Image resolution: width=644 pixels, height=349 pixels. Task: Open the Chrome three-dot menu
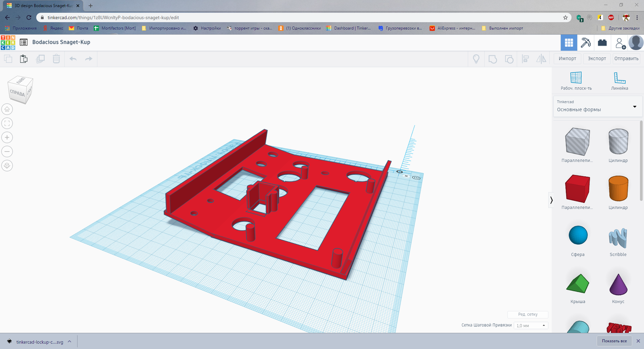637,17
